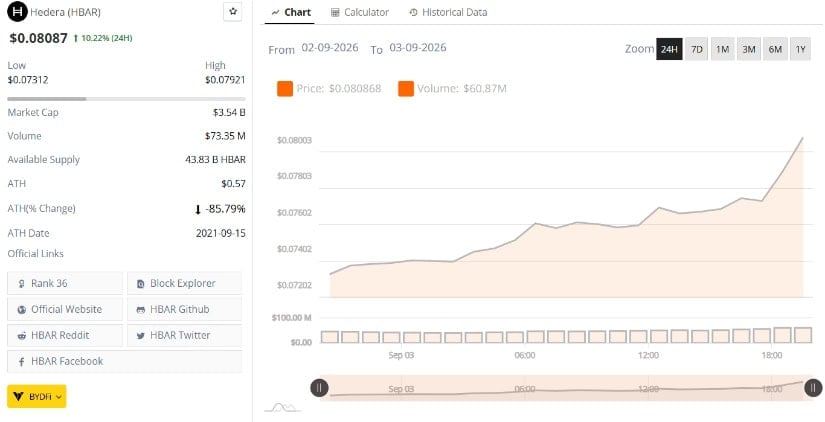Screen dimensions: 825x422
Task: Click the wave chart-type icon below navigator
Action: (x=282, y=407)
